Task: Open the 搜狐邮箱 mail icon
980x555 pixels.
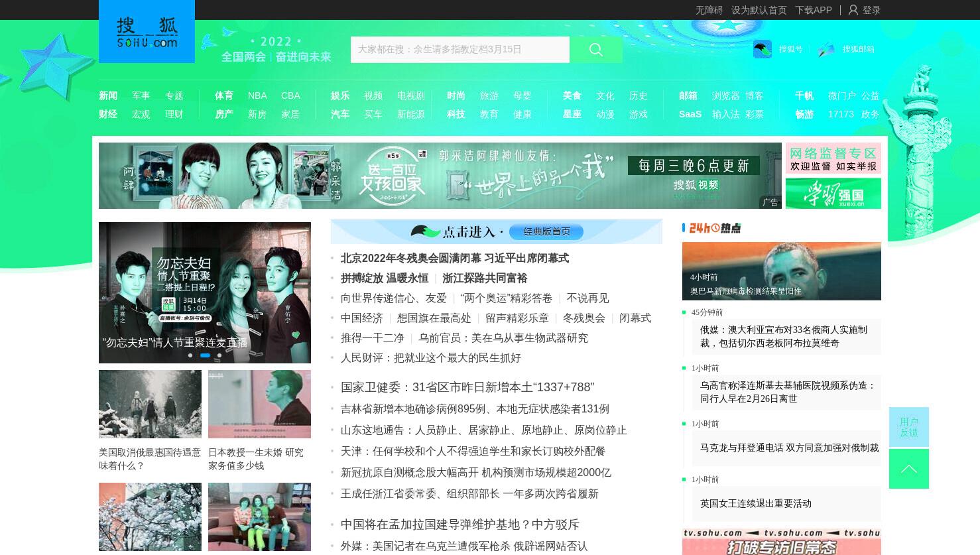Action: coord(826,49)
